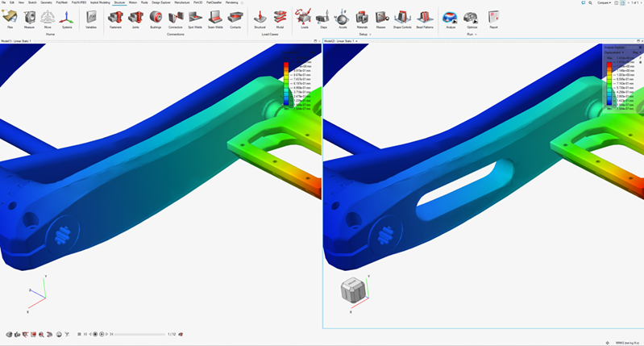
Task: Switch to the Motion ribbon tab
Action: [133, 2]
